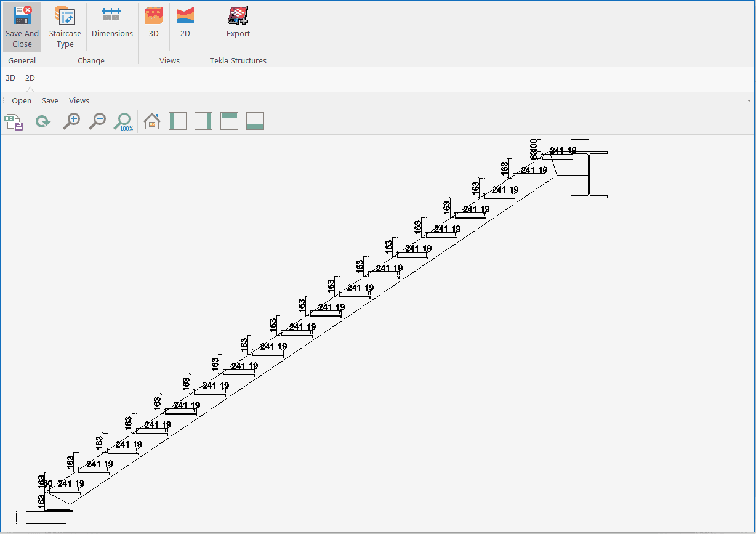Select the 2D view ribbon icon
This screenshot has height=534, width=756.
(x=185, y=23)
